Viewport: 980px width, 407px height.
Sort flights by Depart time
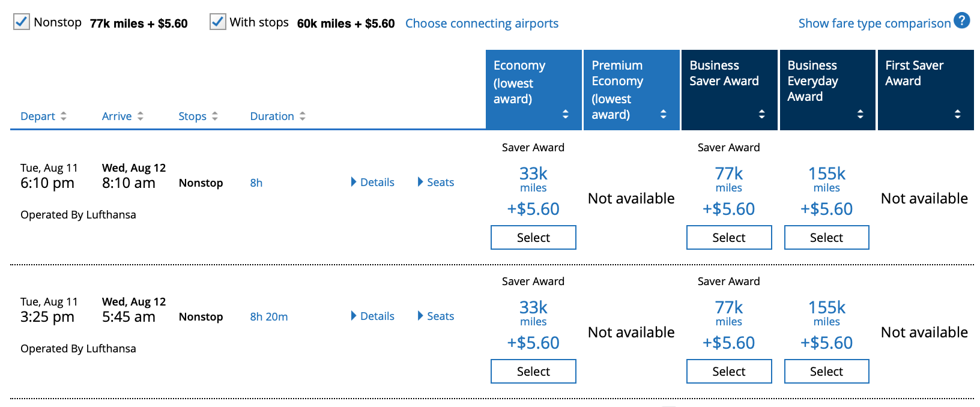tap(63, 116)
